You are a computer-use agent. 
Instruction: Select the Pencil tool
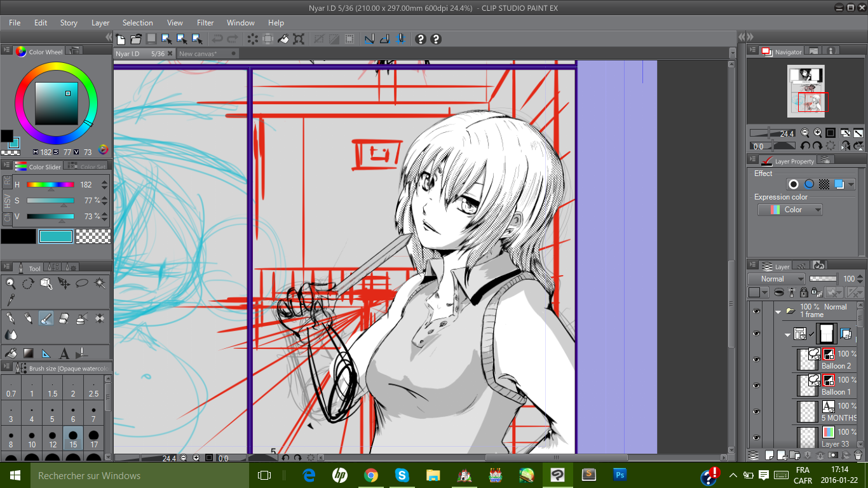click(28, 318)
